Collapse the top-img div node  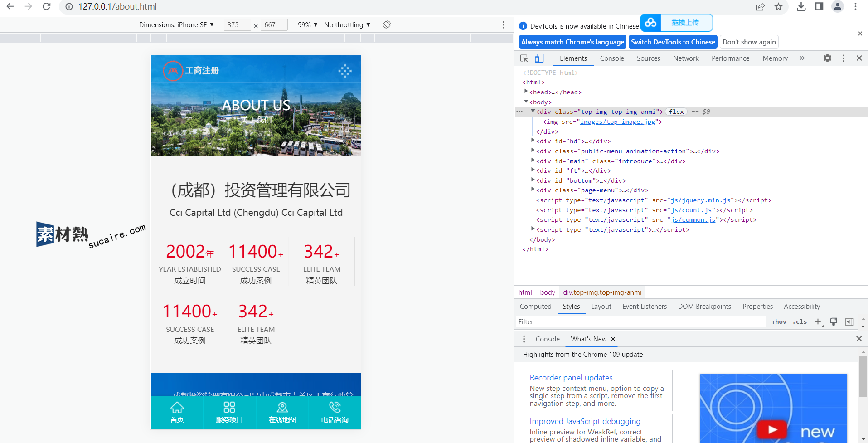coord(533,111)
